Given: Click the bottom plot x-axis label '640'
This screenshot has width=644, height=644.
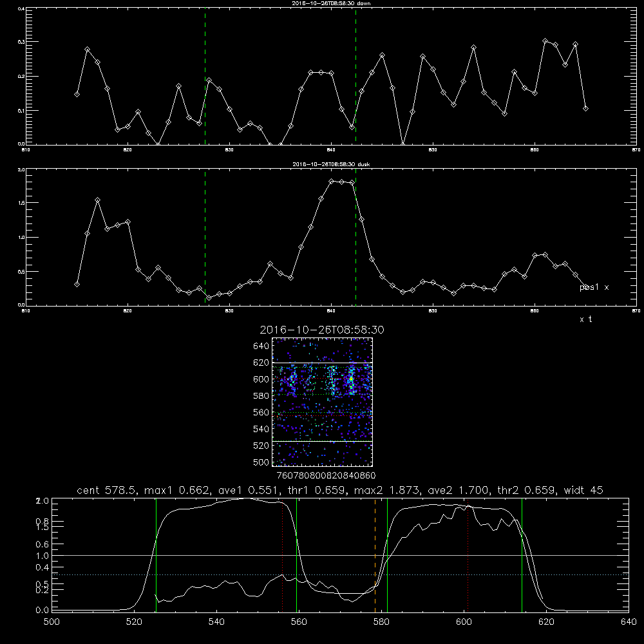Looking at the screenshot, I should tap(629, 622).
